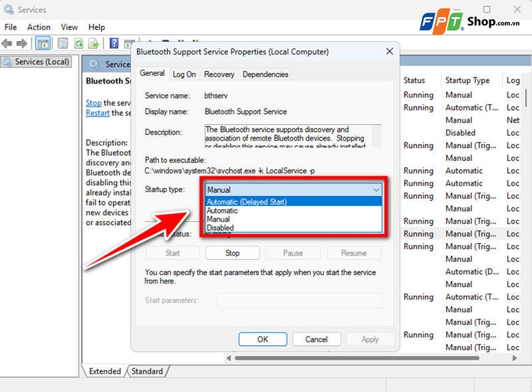Switch to the Extended view tab

(x=105, y=371)
